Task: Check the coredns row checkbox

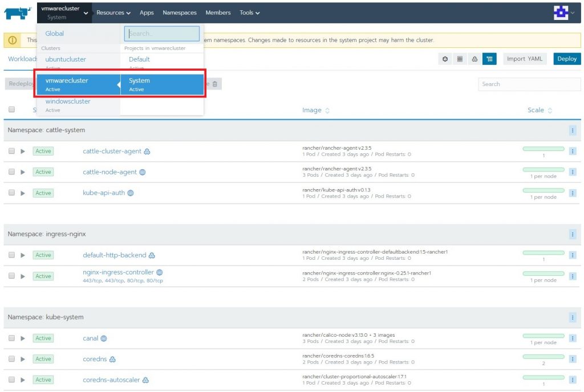Action: click(x=11, y=359)
